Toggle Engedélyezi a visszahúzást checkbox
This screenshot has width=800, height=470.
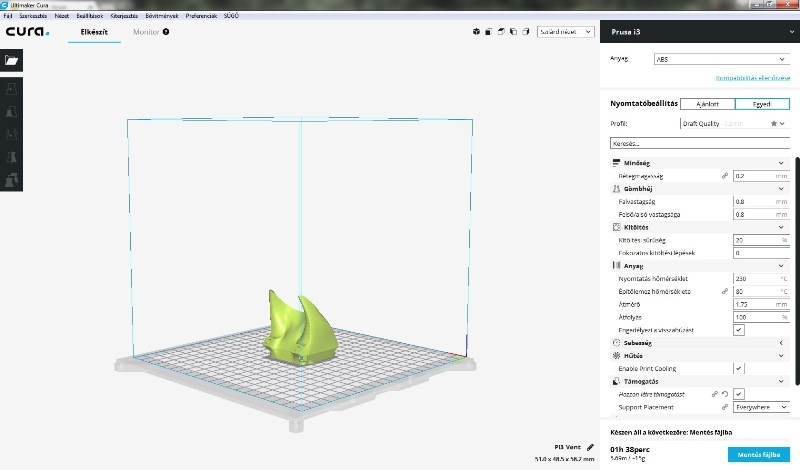[x=738, y=329]
